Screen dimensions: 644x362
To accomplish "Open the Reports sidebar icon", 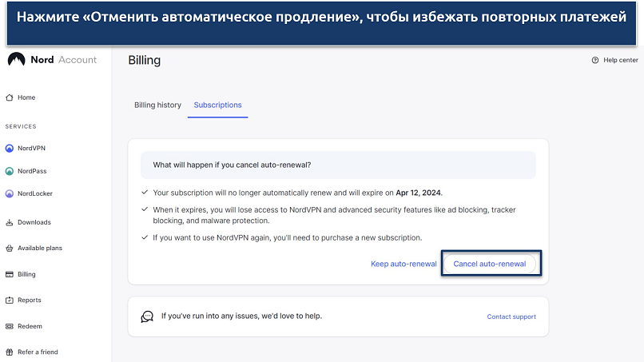I will pos(10,300).
